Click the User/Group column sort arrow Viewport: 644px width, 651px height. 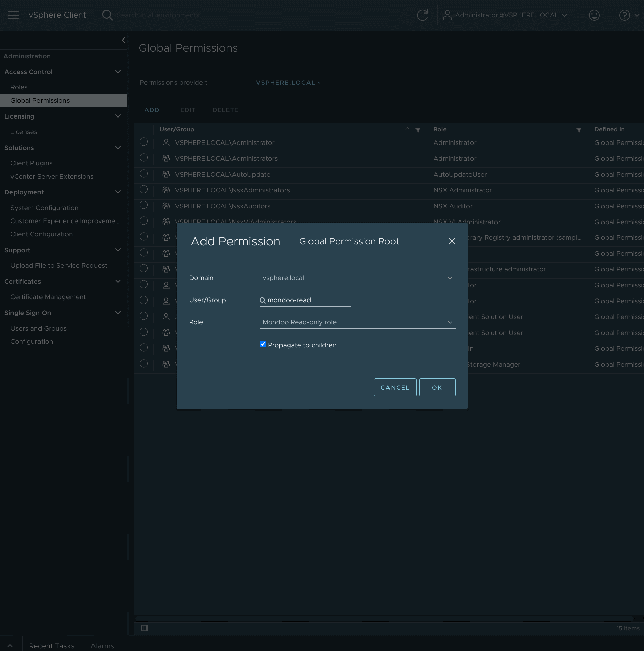[407, 130]
